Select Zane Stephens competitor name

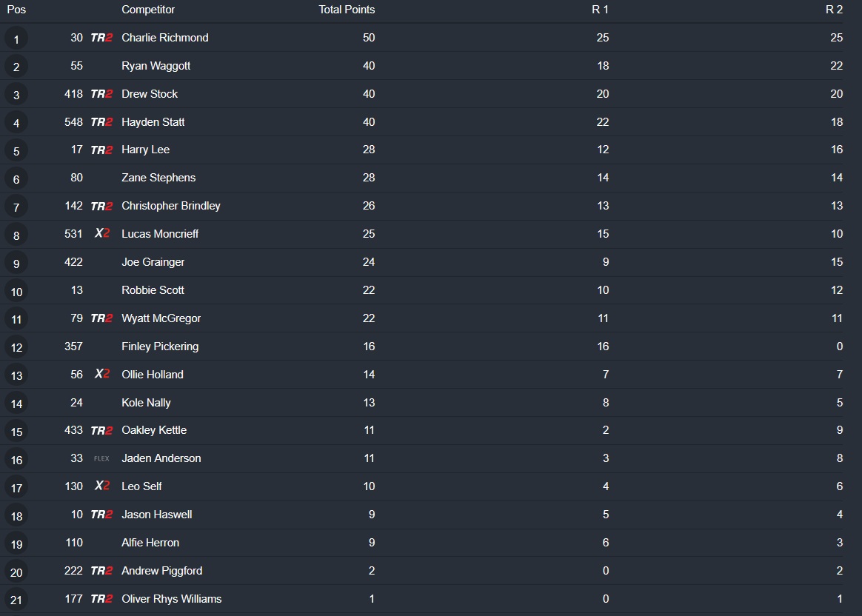(158, 178)
